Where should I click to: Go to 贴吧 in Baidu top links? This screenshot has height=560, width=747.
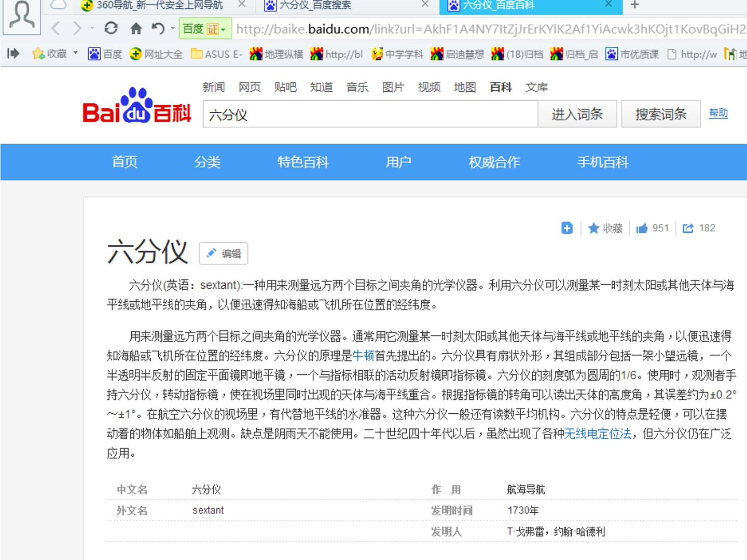[x=285, y=87]
